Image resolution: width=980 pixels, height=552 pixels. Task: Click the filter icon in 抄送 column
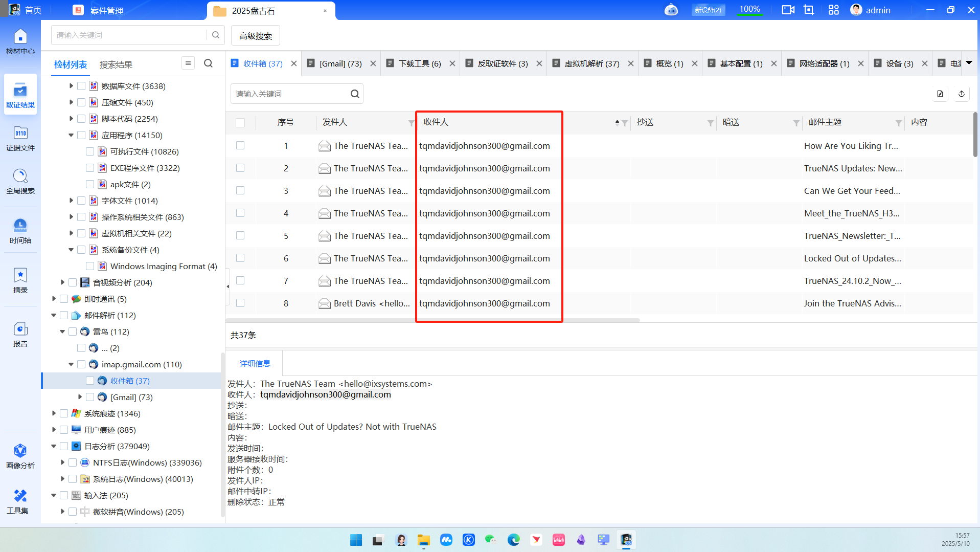pyautogui.click(x=711, y=123)
